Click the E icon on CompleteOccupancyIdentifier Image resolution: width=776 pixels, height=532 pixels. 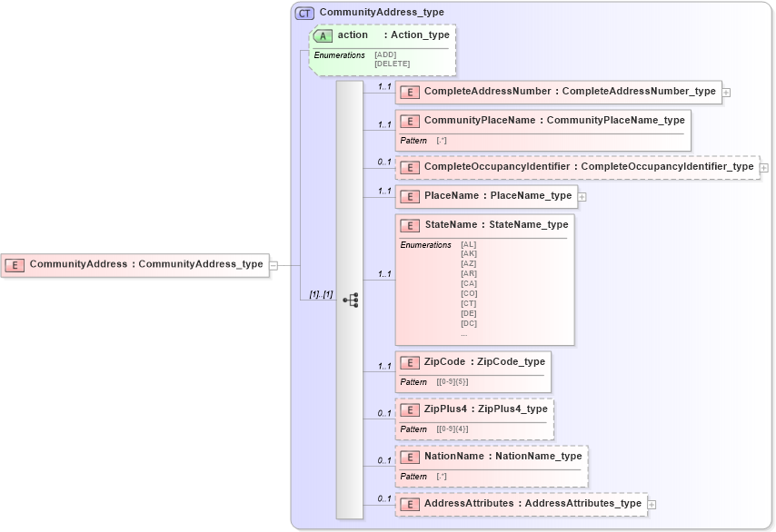(x=408, y=167)
